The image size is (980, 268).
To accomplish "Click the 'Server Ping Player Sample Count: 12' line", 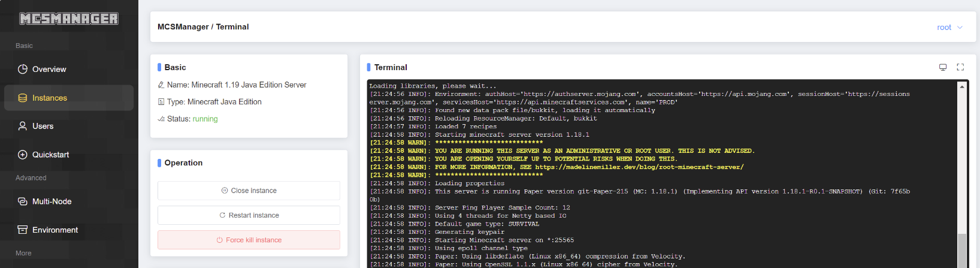I will pos(470,207).
